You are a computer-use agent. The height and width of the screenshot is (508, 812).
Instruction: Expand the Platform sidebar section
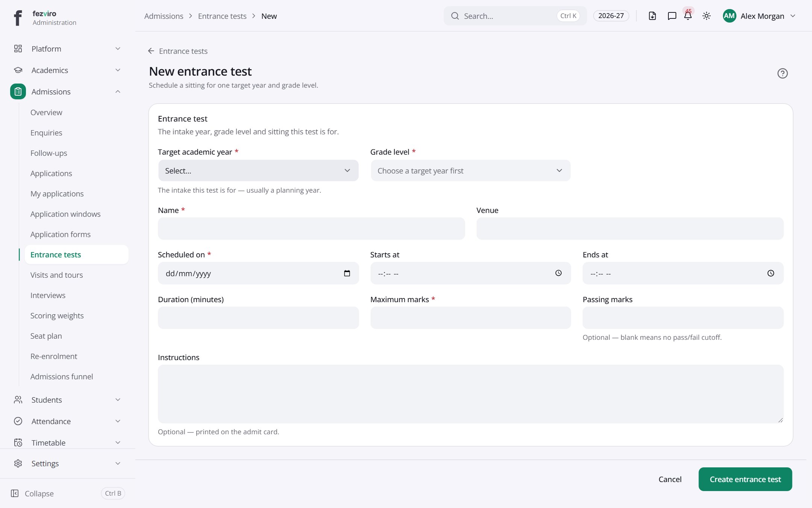point(118,49)
